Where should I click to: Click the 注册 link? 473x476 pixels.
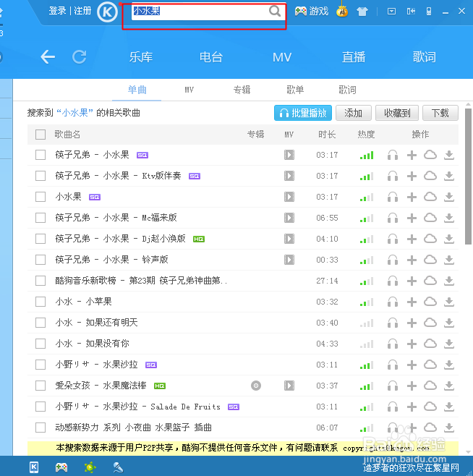(82, 11)
